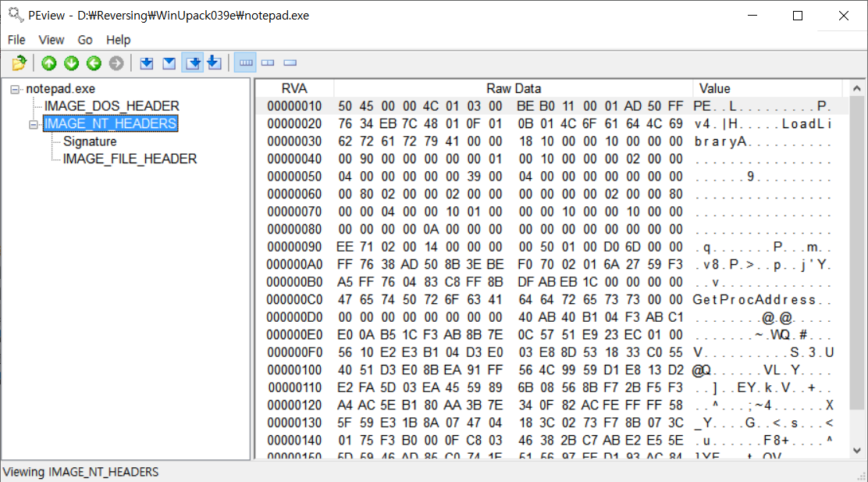Screen dimensions: 868x482
Task: Toggle the widest data width view icon
Action: pyautogui.click(x=246, y=62)
